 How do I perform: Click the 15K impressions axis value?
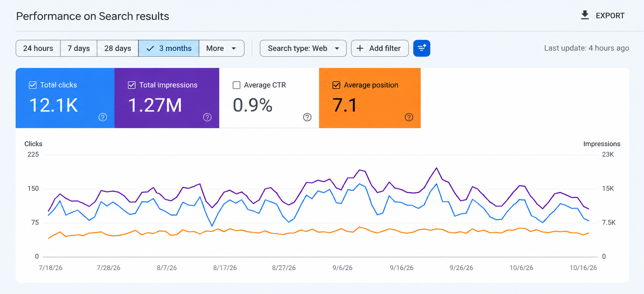coord(608,189)
